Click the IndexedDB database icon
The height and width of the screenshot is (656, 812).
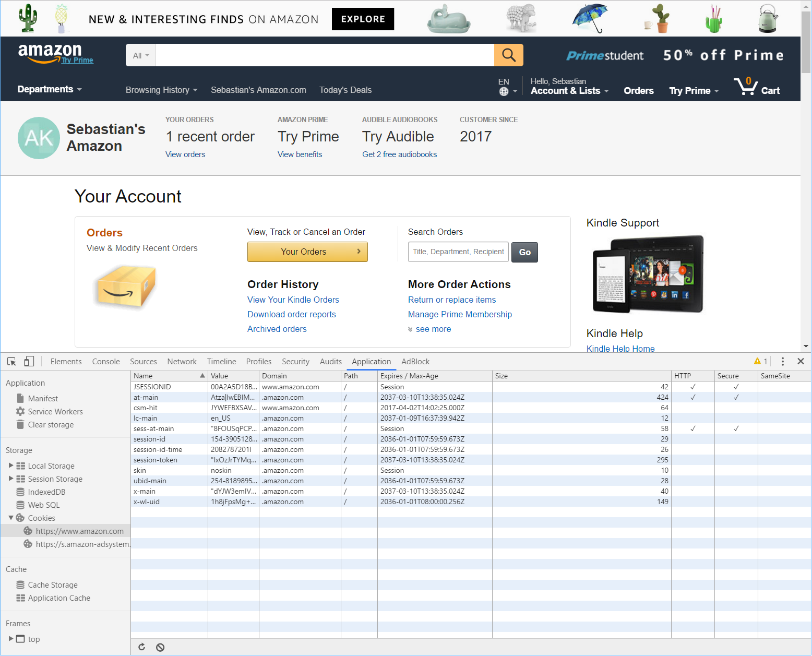(20, 492)
